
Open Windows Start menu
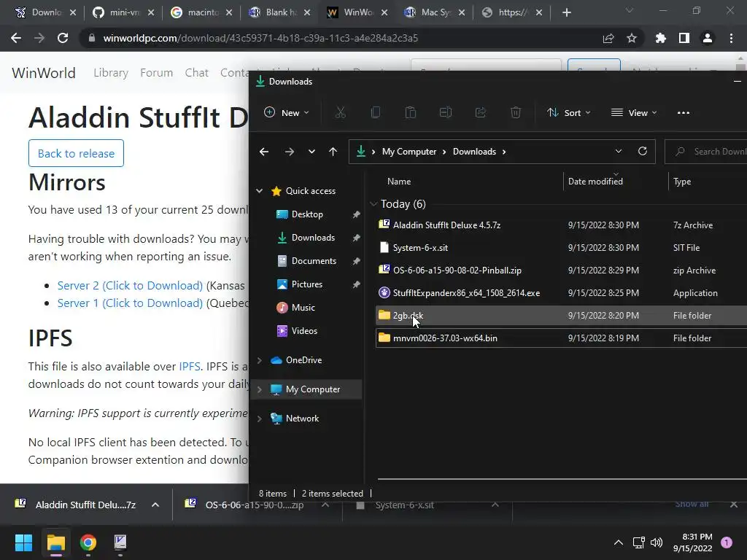[23, 542]
